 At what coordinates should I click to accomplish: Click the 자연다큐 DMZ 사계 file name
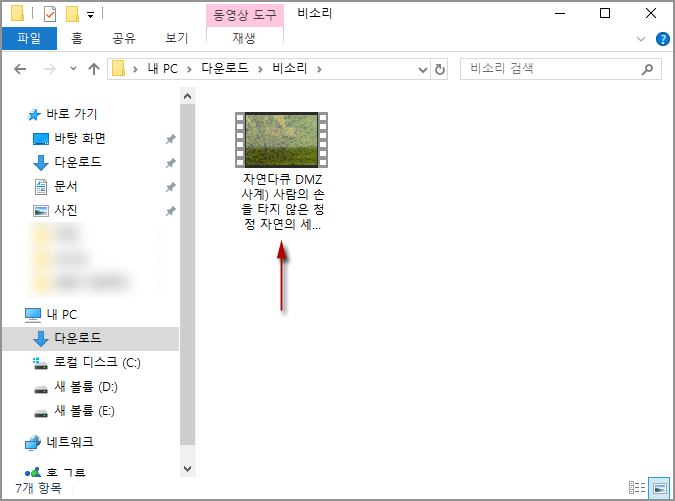click(x=282, y=201)
